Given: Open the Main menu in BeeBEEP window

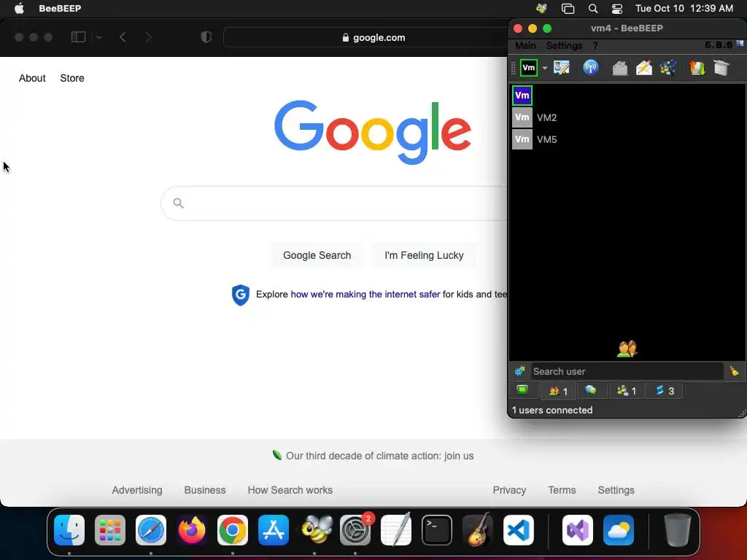Looking at the screenshot, I should (x=525, y=46).
